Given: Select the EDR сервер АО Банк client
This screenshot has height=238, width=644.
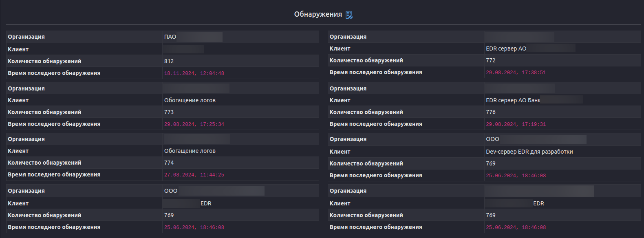Looking at the screenshot, I should [513, 100].
